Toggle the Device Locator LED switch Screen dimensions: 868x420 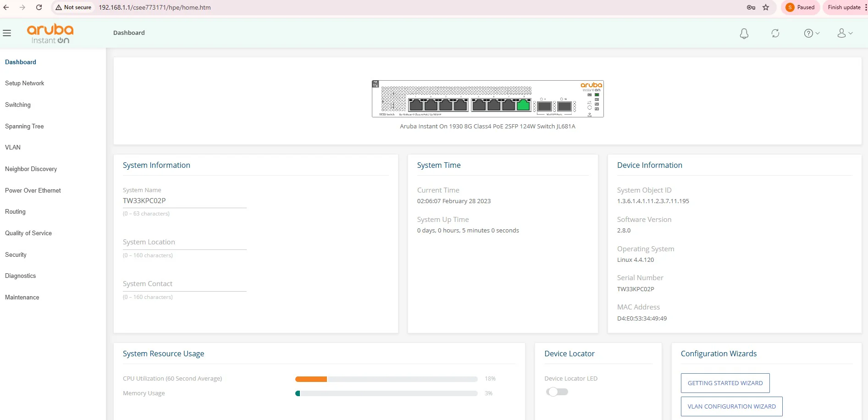click(x=557, y=392)
